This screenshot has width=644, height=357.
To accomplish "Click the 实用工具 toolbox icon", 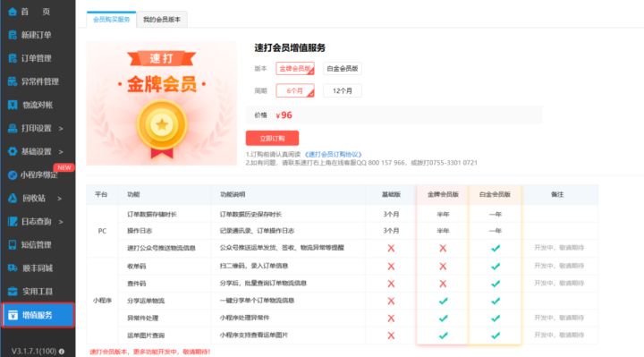I will [13, 292].
